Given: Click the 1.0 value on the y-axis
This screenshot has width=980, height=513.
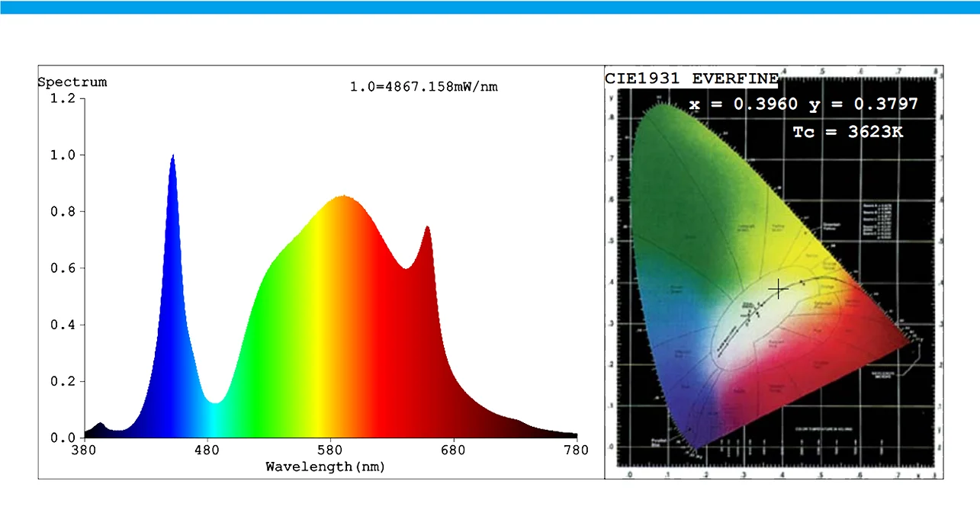Looking at the screenshot, I should (x=63, y=156).
